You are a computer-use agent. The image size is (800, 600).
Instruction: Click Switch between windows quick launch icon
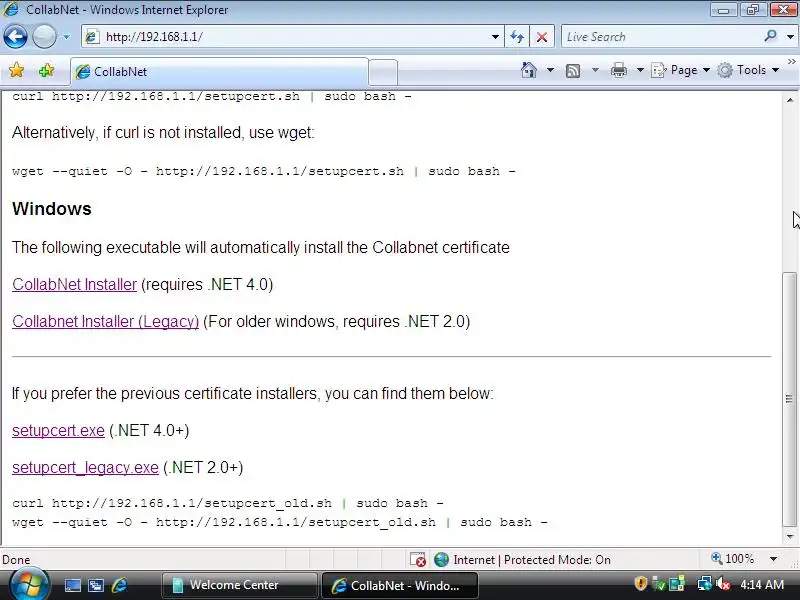(x=95, y=585)
